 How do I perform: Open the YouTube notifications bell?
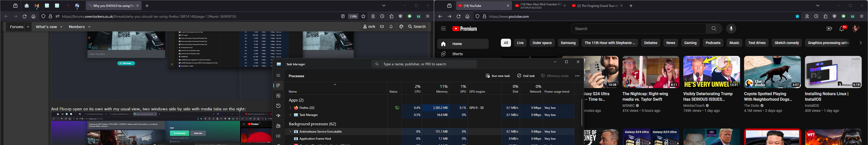842,29
